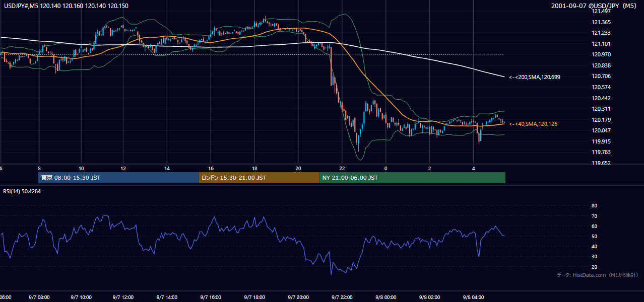
Task: Click the 9/7 16:00 time axis label
Action: click(211, 297)
